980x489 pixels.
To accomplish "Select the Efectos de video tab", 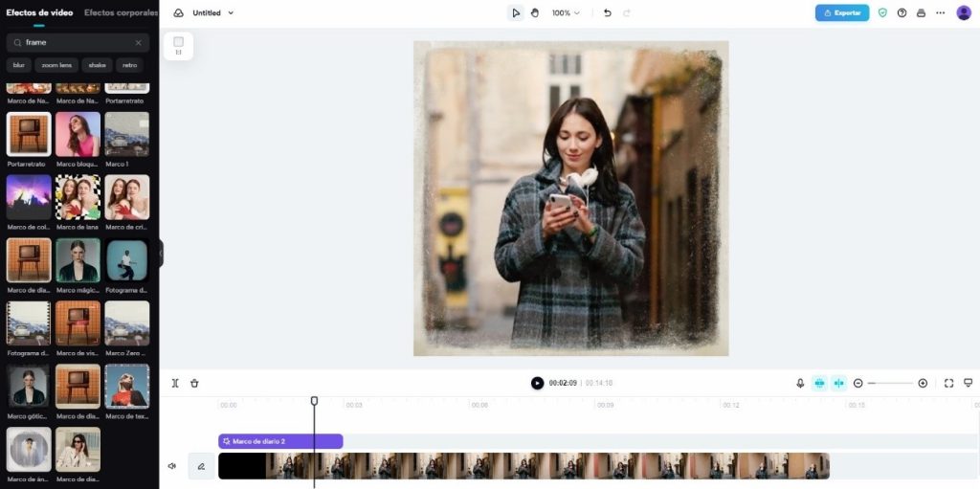I will (x=39, y=12).
